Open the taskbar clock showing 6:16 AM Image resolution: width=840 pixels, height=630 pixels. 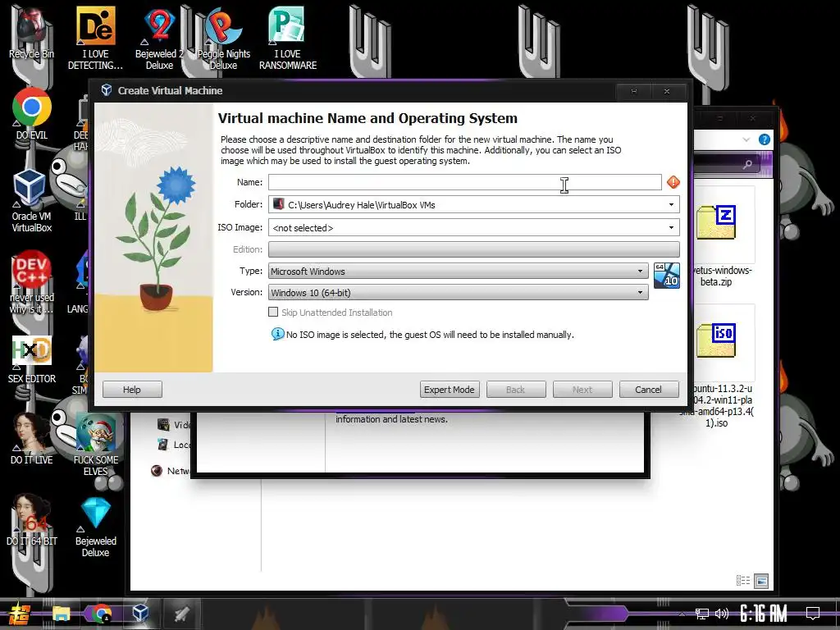pos(763,613)
